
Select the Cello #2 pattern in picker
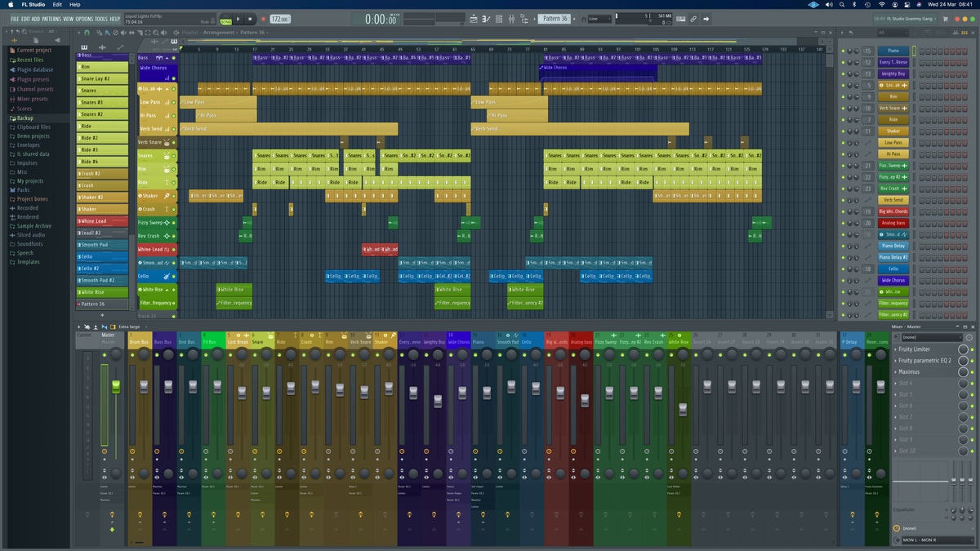(x=102, y=268)
